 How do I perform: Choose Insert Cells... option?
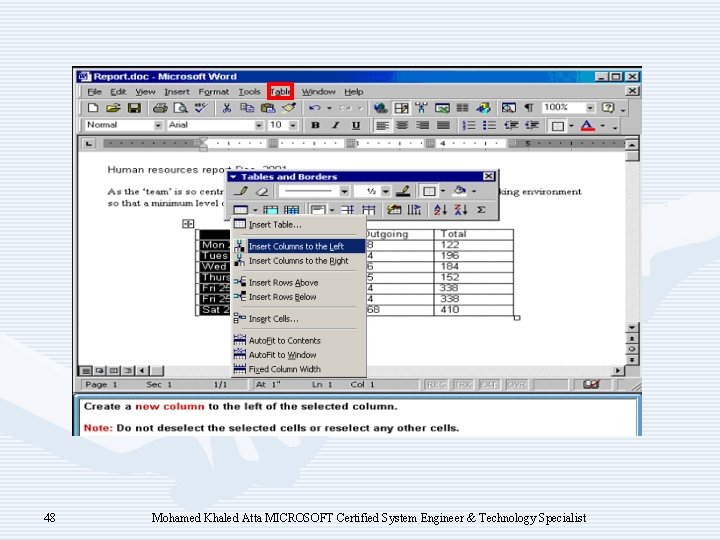click(x=298, y=319)
